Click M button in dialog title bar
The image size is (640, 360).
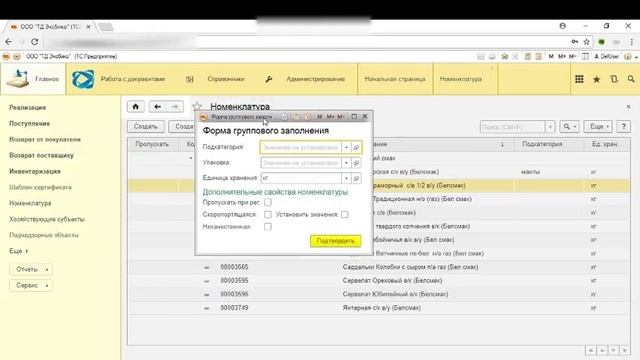click(x=320, y=117)
